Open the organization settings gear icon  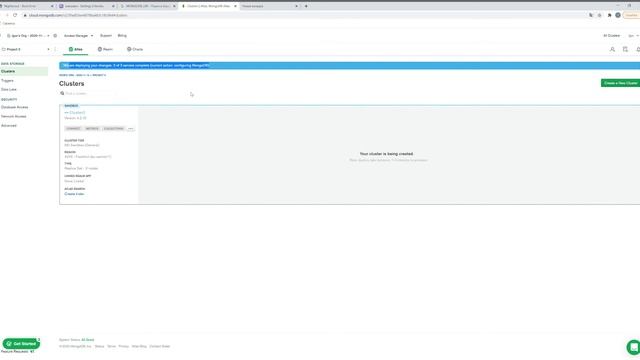[55, 36]
